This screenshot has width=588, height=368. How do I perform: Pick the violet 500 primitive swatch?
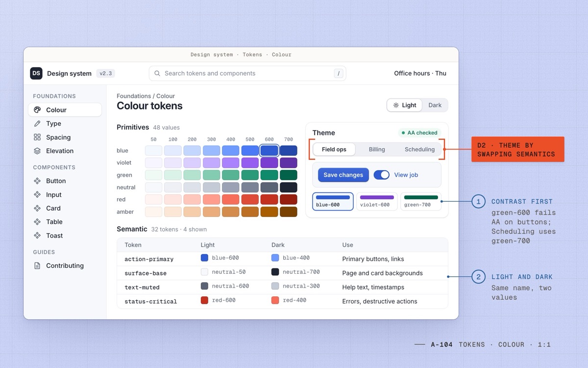(250, 163)
